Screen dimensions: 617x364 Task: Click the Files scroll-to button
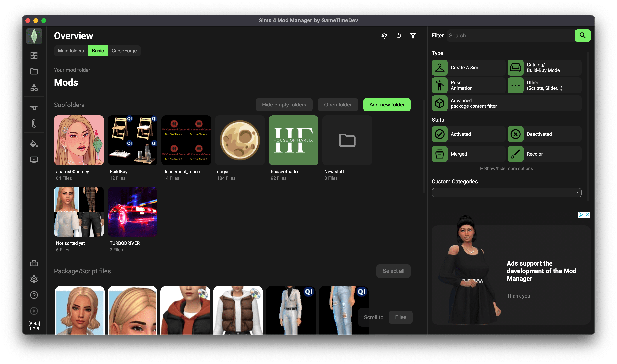(x=400, y=317)
